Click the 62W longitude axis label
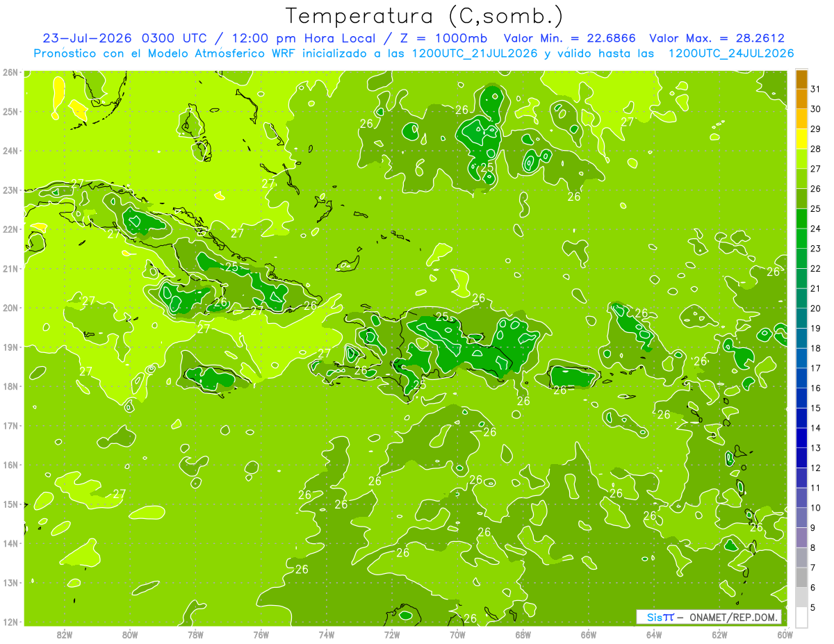This screenshot has width=834, height=644. (x=719, y=634)
